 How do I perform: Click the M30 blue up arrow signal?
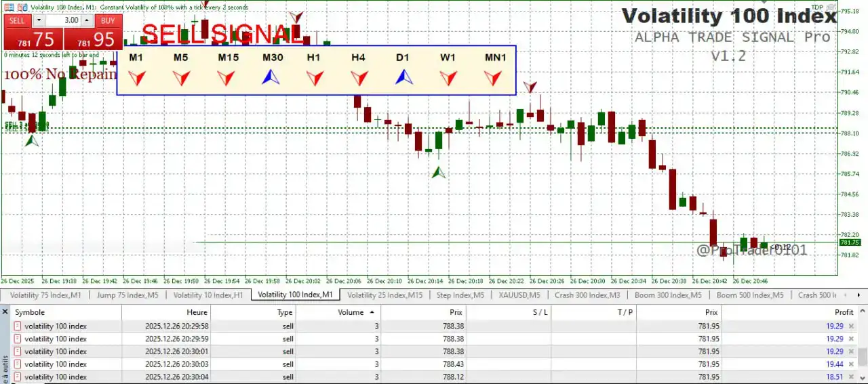click(271, 78)
